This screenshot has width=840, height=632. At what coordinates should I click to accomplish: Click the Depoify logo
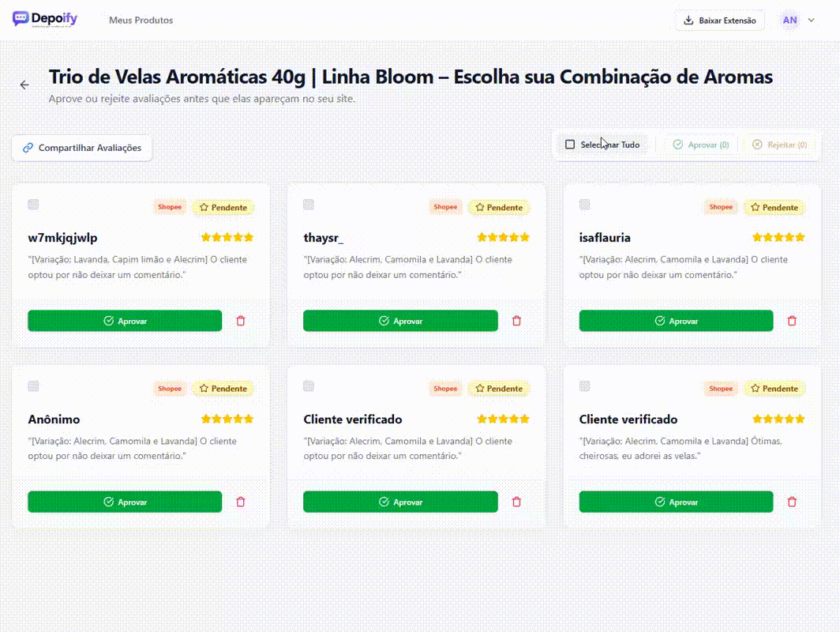[43, 19]
